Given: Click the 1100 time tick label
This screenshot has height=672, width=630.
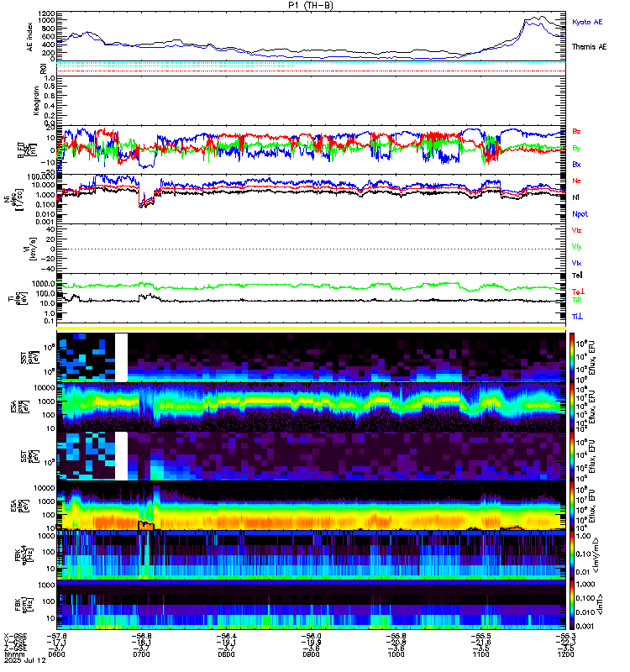Looking at the screenshot, I should coord(480,654).
